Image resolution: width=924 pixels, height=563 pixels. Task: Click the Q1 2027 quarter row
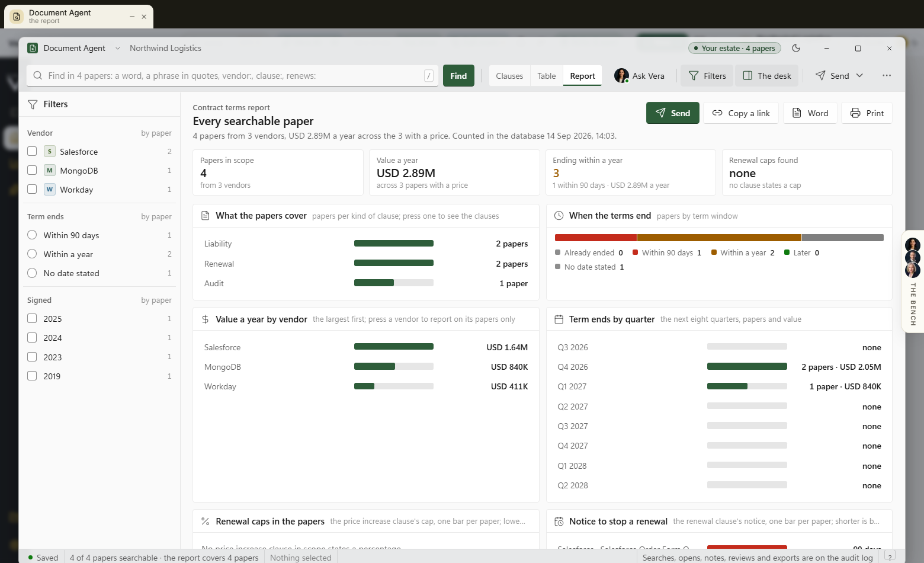pyautogui.click(x=719, y=386)
